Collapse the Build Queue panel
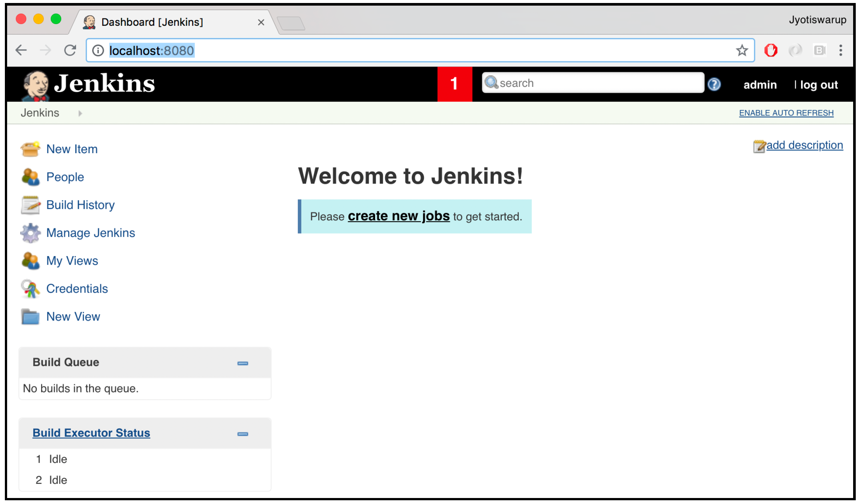 (243, 363)
